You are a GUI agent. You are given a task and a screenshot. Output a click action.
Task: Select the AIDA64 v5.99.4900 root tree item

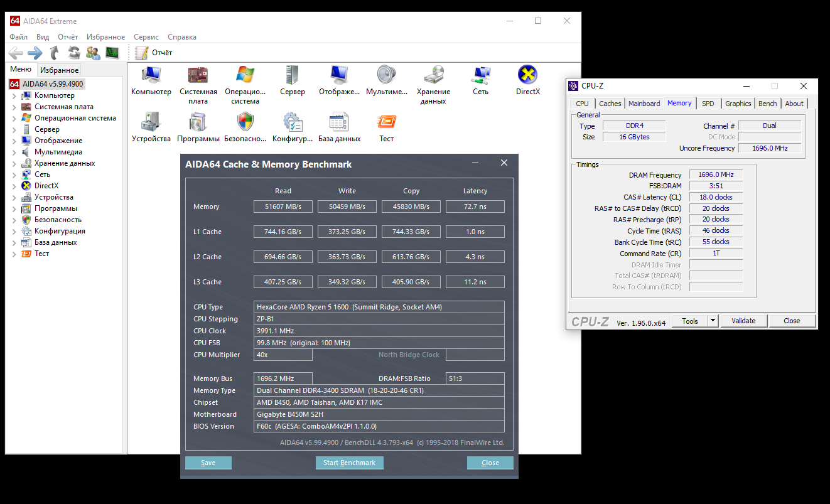tap(46, 84)
